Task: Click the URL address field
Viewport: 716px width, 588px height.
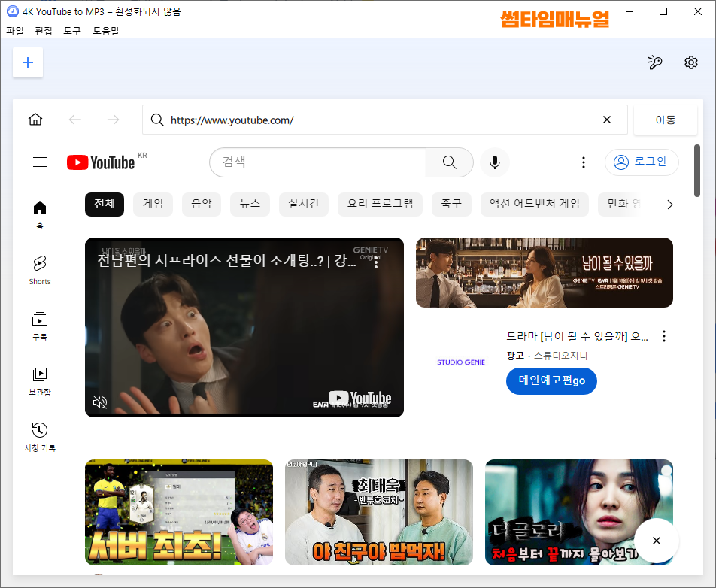Action: coord(385,120)
